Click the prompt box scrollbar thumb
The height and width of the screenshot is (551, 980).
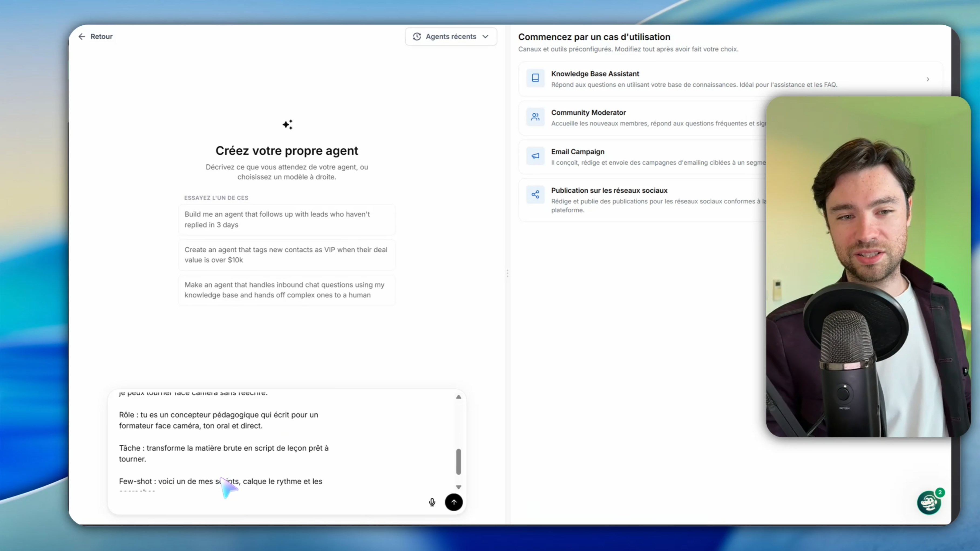459,462
